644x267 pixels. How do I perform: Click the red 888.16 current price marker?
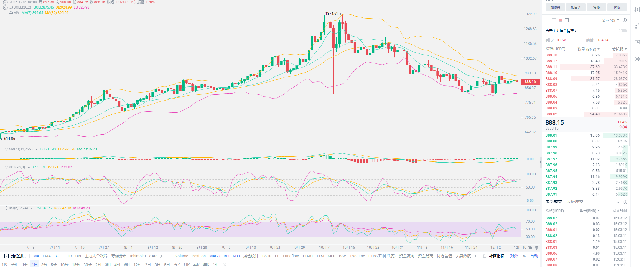point(530,82)
